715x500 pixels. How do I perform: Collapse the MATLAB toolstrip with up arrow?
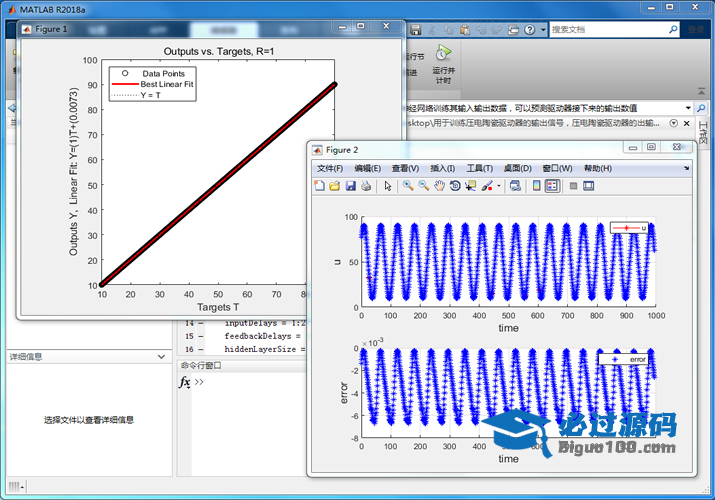click(x=701, y=92)
